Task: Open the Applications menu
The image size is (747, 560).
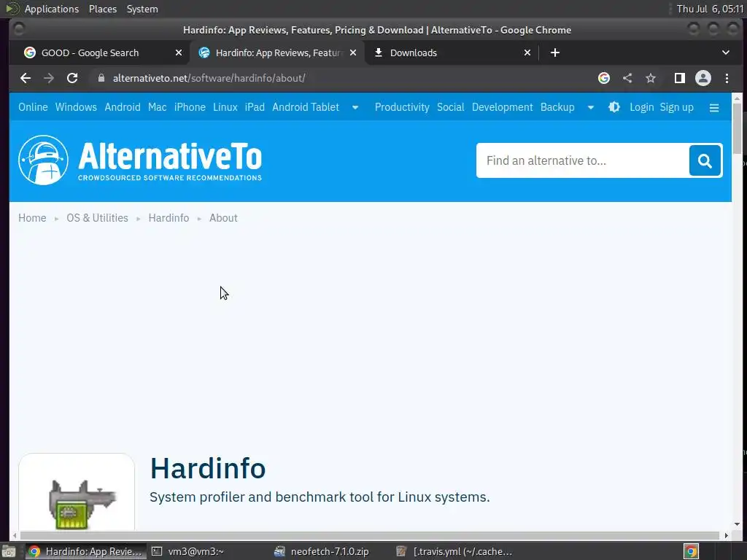Action: pos(52,9)
